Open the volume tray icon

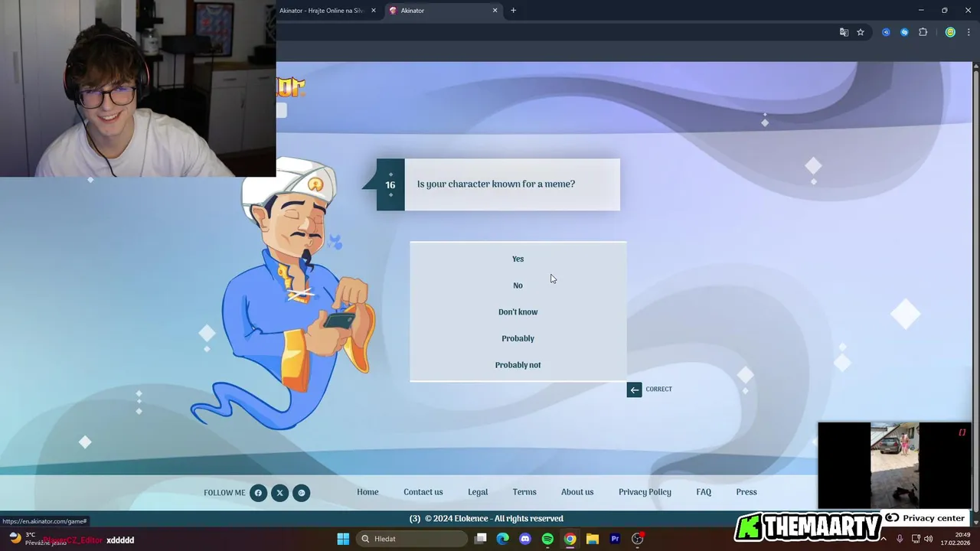coord(929,539)
